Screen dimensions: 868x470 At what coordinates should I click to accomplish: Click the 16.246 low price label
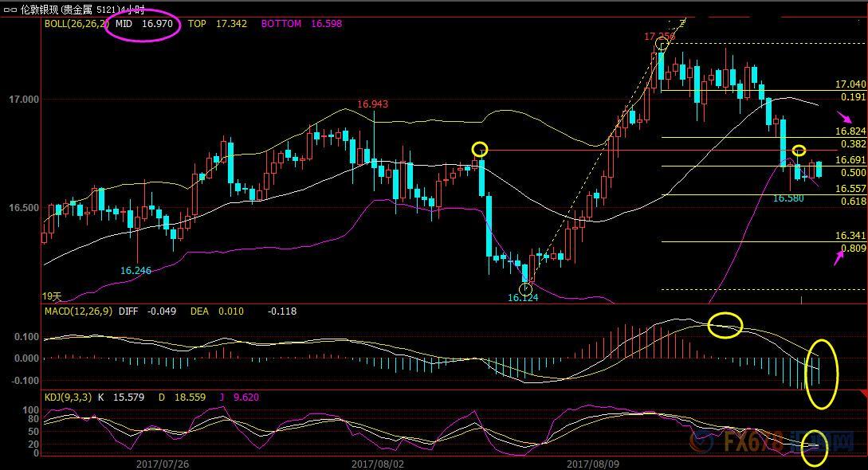[136, 271]
